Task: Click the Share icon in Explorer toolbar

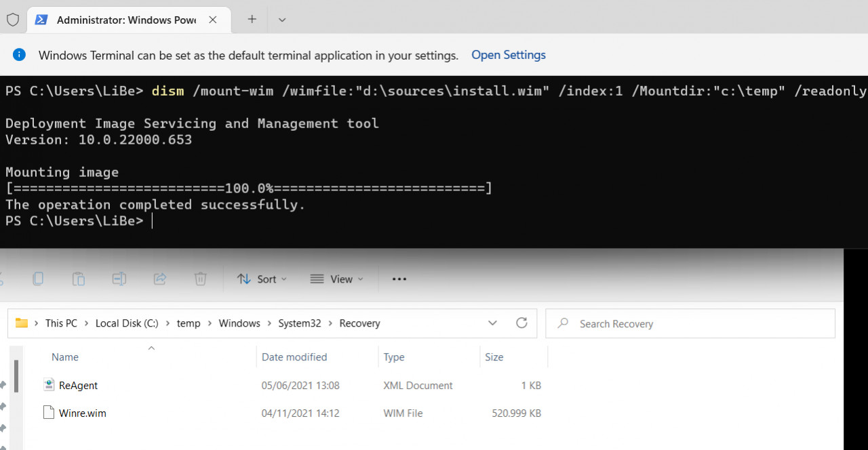Action: click(x=160, y=279)
